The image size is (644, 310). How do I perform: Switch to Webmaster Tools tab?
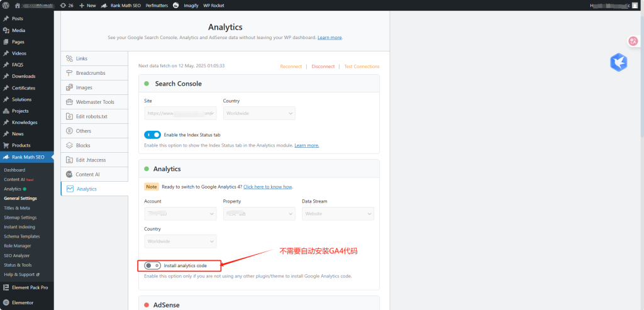coord(94,102)
